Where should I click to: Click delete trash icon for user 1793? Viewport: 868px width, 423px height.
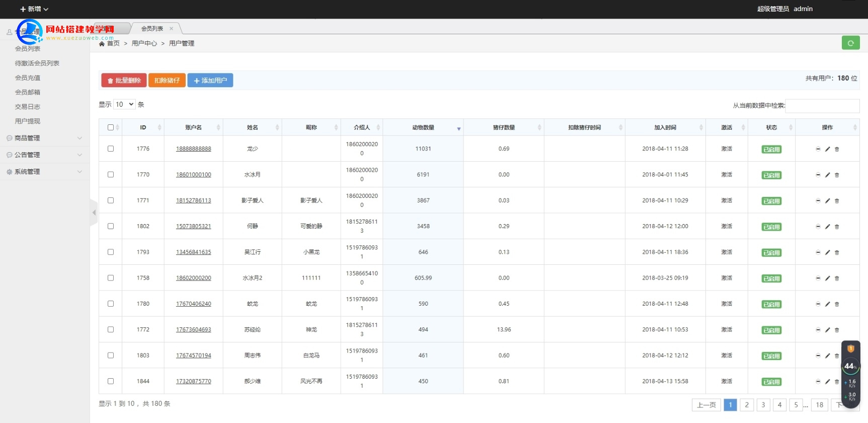[837, 253]
